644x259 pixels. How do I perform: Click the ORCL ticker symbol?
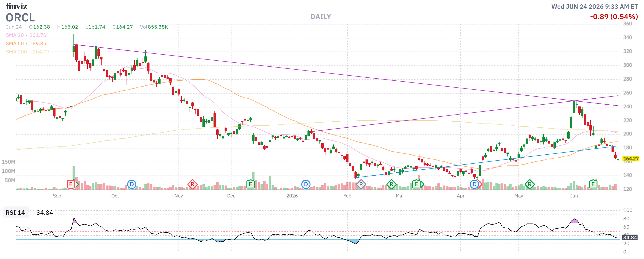pyautogui.click(x=20, y=18)
